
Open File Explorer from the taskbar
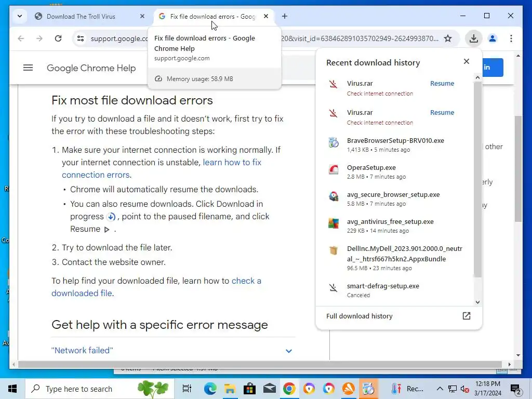230,389
